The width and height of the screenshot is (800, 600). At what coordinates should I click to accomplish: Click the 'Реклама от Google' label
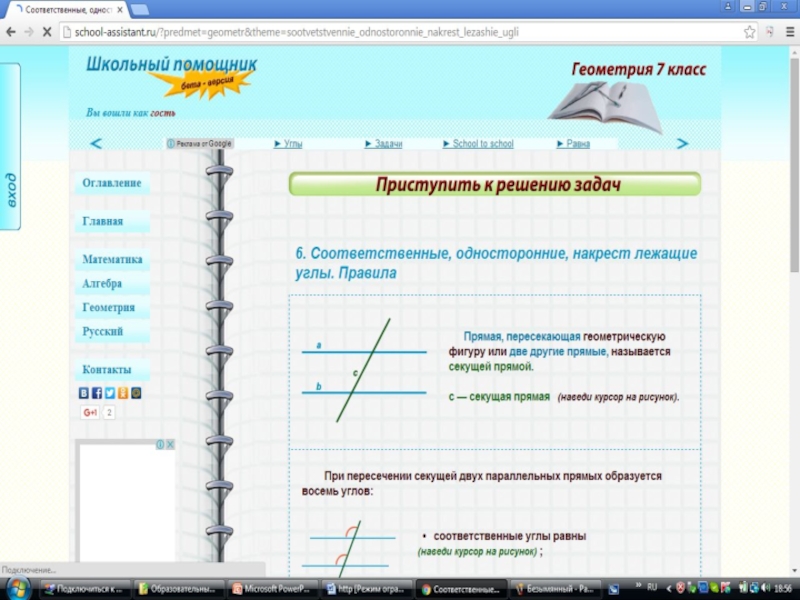pos(200,144)
